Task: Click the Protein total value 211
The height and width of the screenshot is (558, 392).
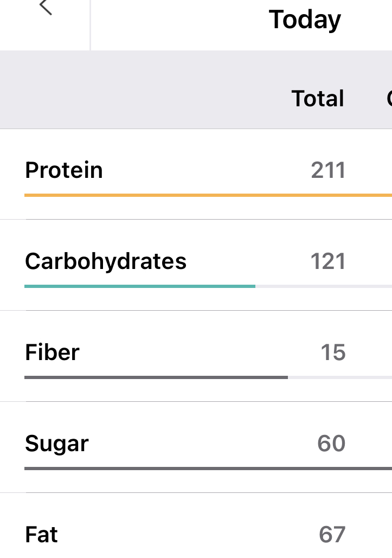Action: click(328, 170)
